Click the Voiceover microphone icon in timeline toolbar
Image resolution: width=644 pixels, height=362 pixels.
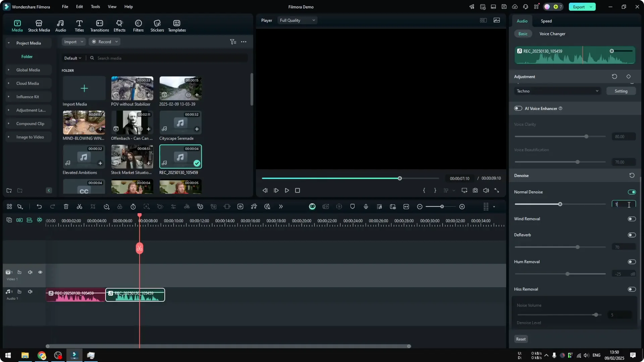coord(366,206)
